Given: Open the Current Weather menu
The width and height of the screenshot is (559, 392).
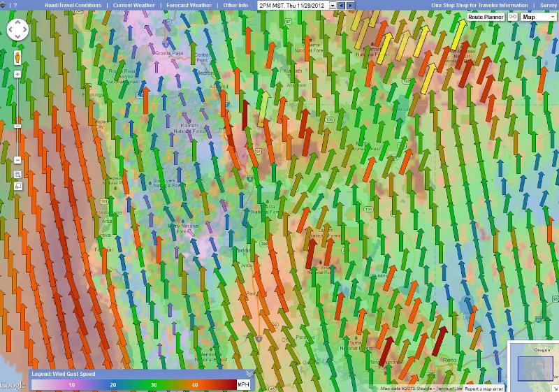Looking at the screenshot, I should pos(133,5).
